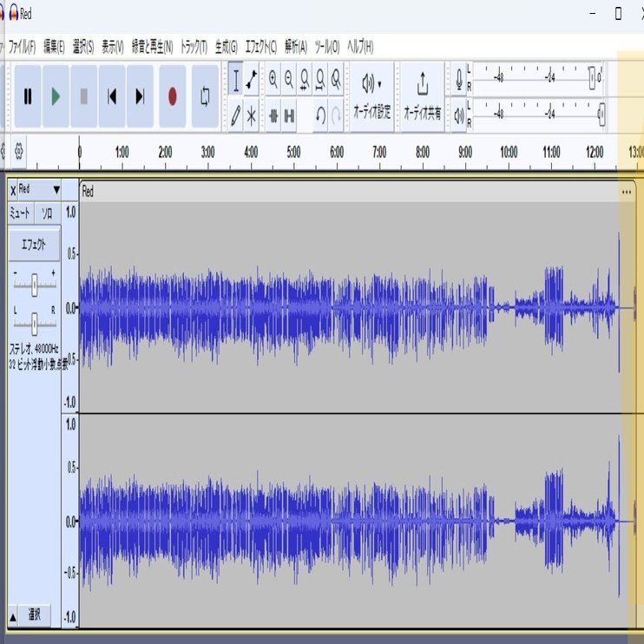
Task: Fit selection to width zoom icon
Action: pyautogui.click(x=305, y=79)
